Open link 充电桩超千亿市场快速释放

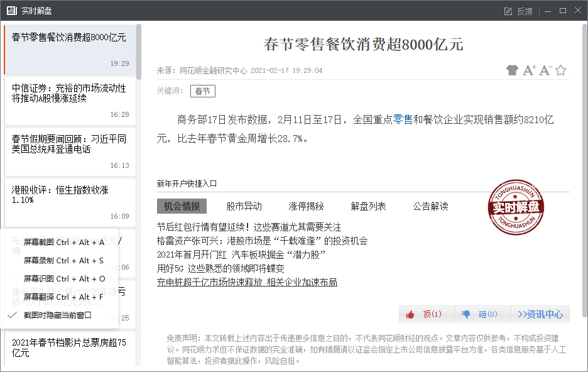click(x=247, y=282)
